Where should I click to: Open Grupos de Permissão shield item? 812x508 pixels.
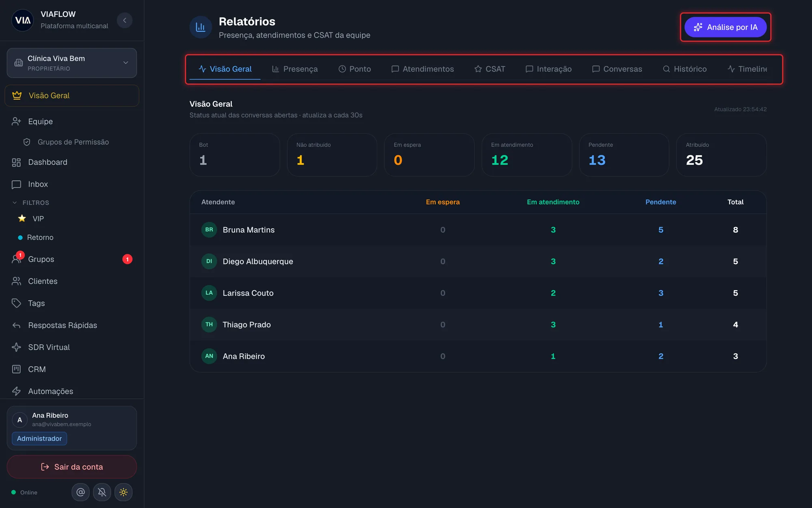[x=72, y=142]
